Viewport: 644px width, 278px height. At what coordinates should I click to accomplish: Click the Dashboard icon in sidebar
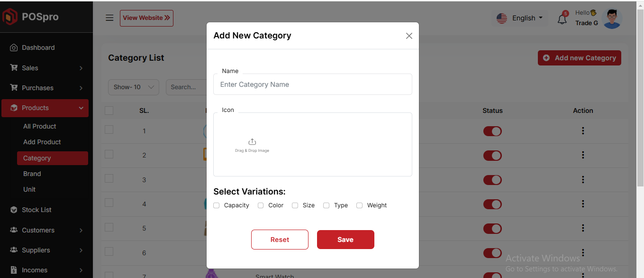click(x=14, y=47)
